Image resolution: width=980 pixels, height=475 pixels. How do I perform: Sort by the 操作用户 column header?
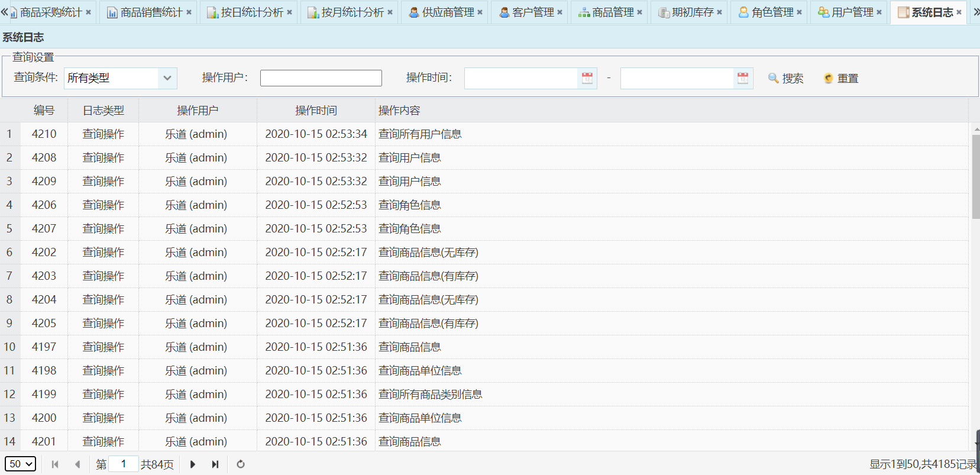198,111
